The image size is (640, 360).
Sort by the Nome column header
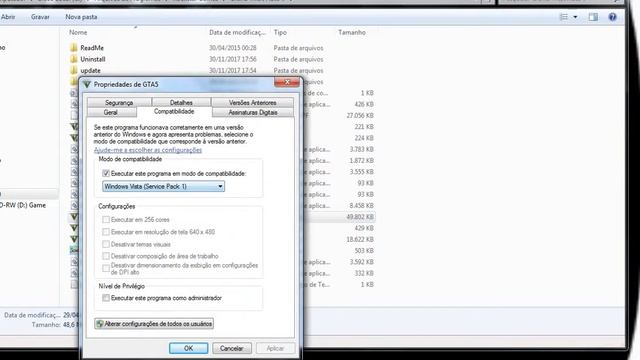(78, 32)
